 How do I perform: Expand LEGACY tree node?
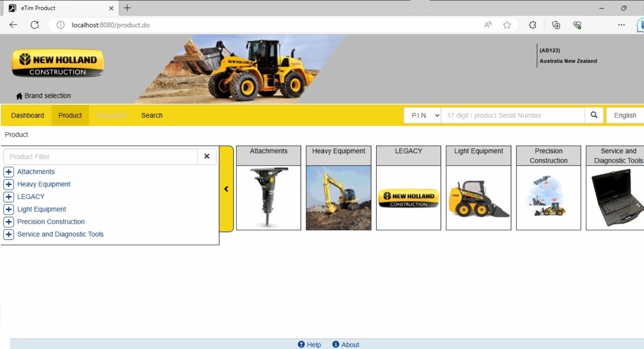[8, 197]
